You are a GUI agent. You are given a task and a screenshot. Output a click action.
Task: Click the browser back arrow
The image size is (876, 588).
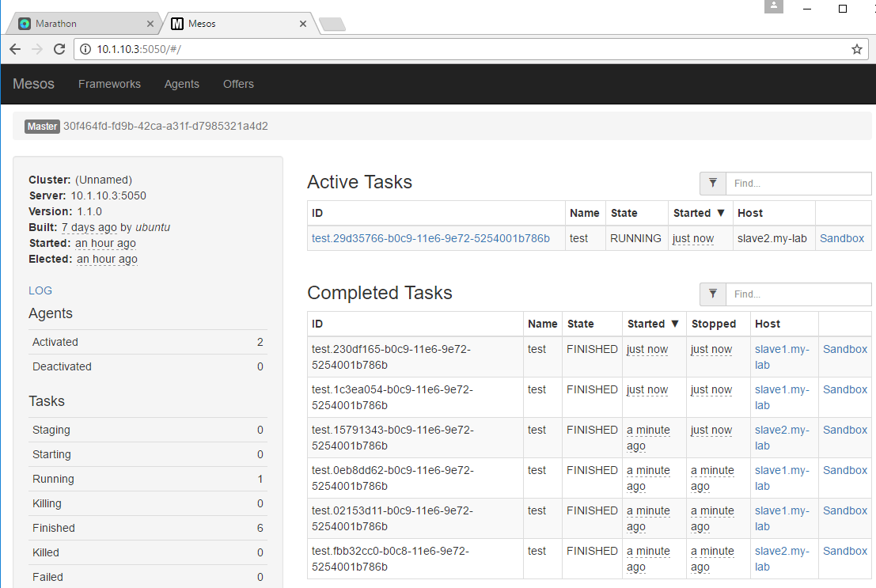(15, 49)
